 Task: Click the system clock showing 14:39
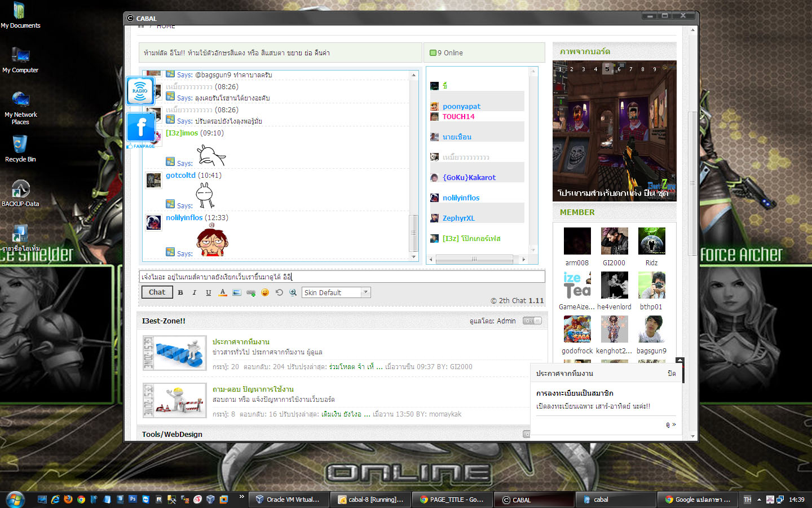[x=797, y=500]
